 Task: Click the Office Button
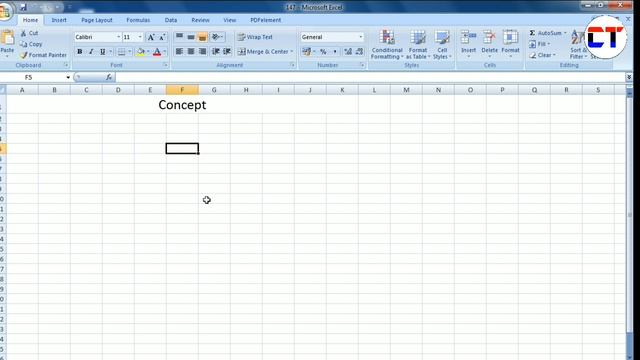point(5,11)
